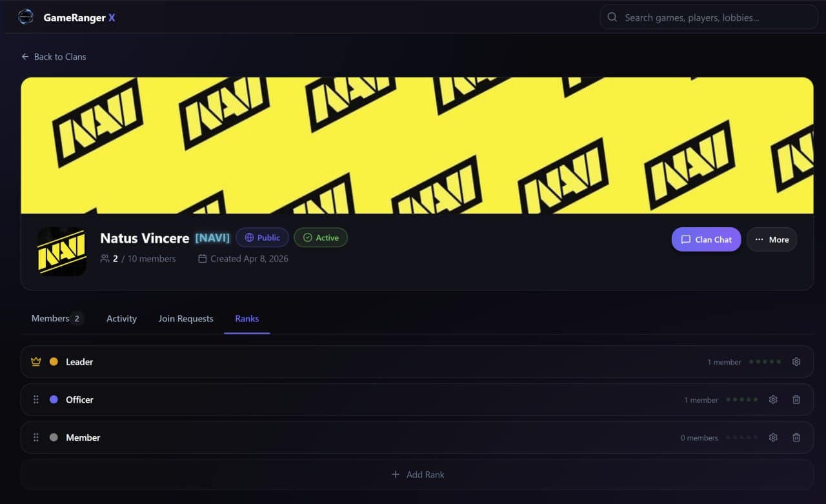Image resolution: width=826 pixels, height=504 pixels.
Task: Click the '0 members' text in Member row
Action: pos(699,438)
